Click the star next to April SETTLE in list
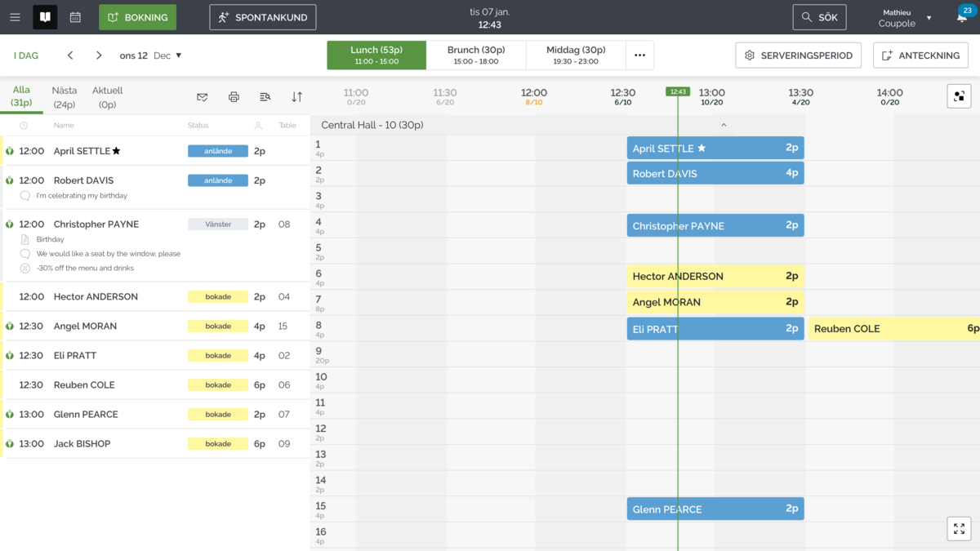980x551 pixels. pos(116,151)
